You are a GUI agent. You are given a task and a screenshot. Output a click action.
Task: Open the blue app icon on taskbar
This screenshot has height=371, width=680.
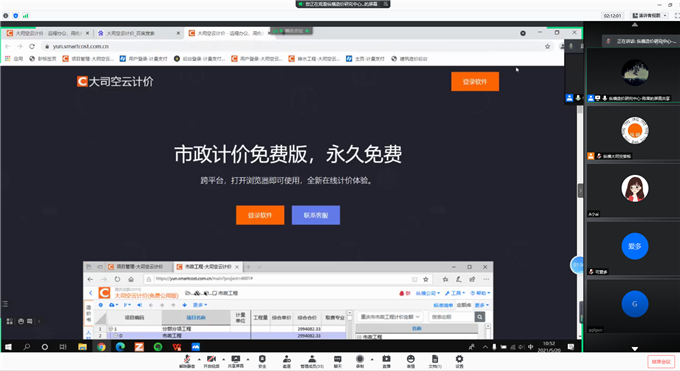coord(196,347)
